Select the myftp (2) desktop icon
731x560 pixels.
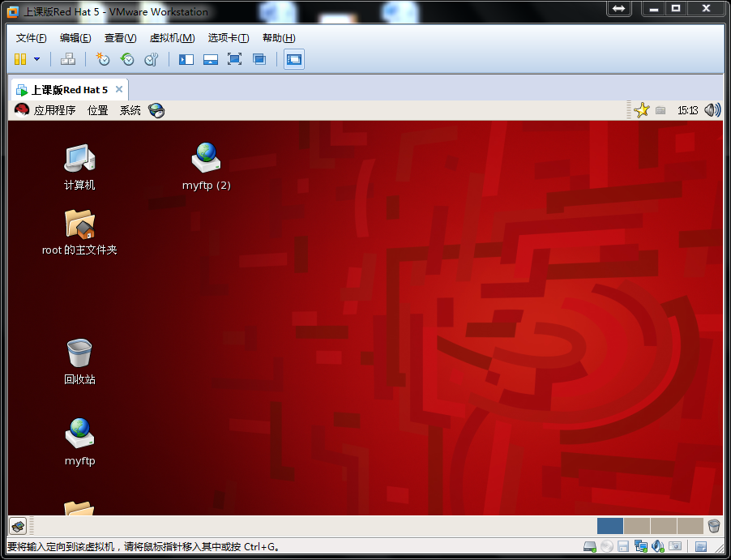click(207, 166)
